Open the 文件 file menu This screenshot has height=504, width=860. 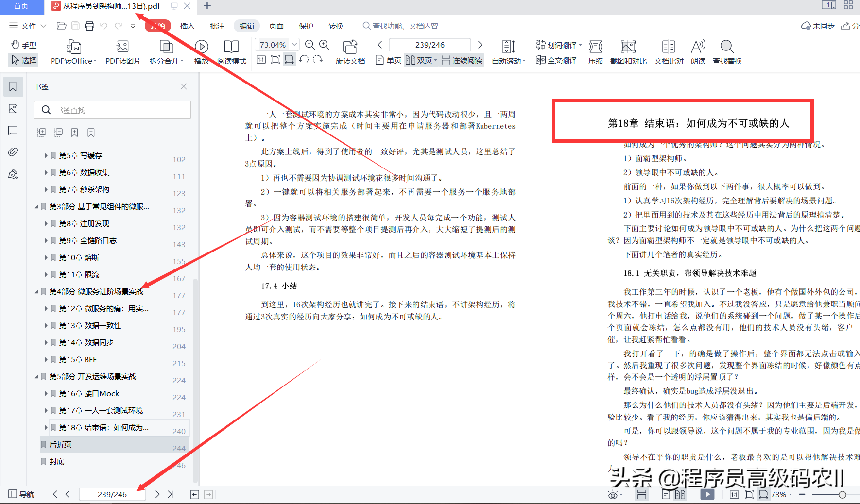click(28, 26)
